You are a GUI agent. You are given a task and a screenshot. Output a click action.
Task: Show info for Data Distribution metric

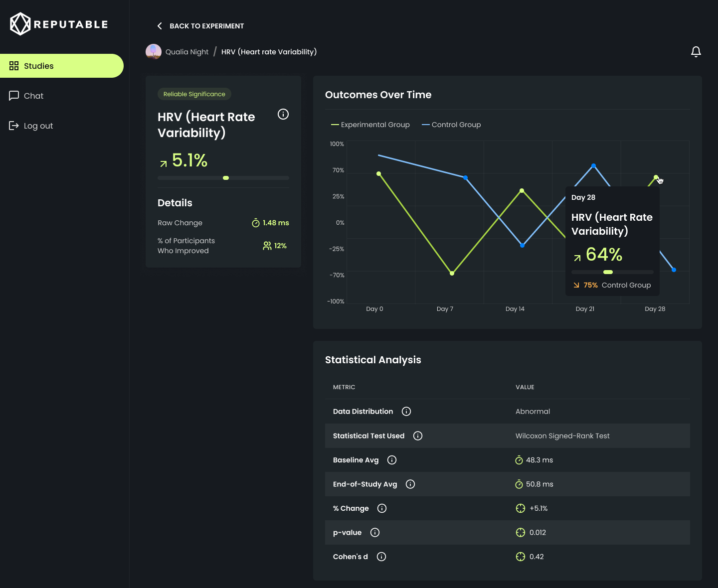click(406, 411)
